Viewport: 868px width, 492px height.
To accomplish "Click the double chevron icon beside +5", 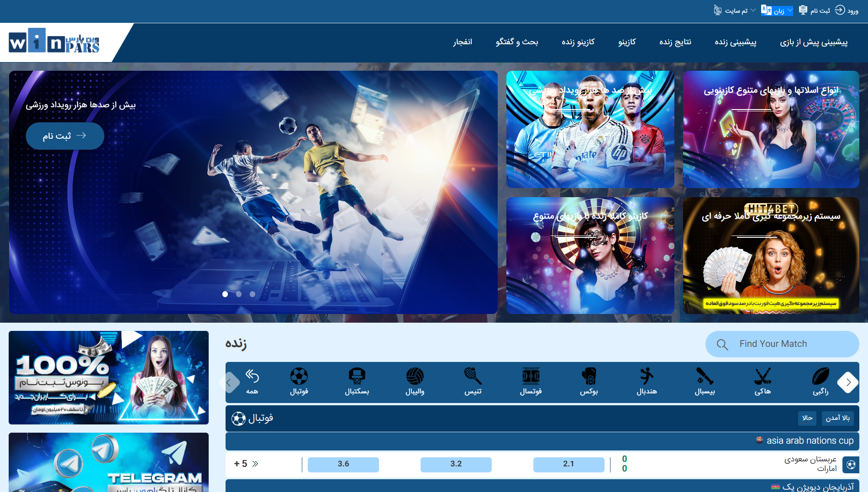I will (255, 464).
